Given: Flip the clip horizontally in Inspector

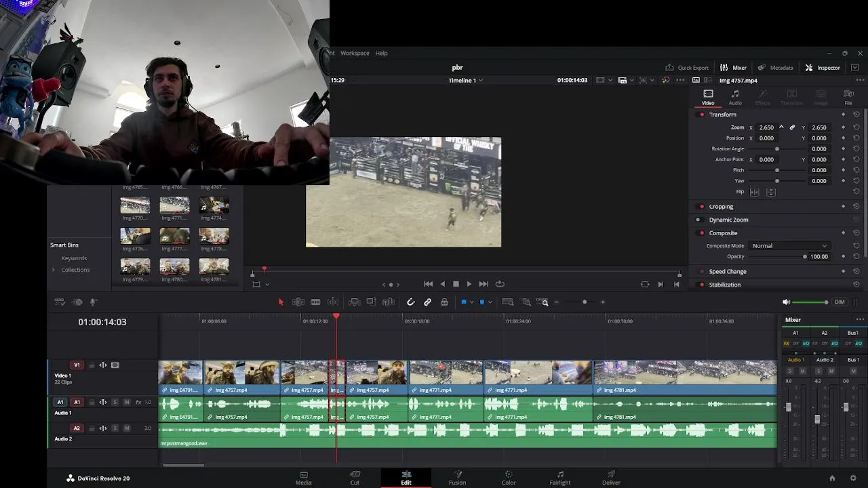Looking at the screenshot, I should (754, 192).
